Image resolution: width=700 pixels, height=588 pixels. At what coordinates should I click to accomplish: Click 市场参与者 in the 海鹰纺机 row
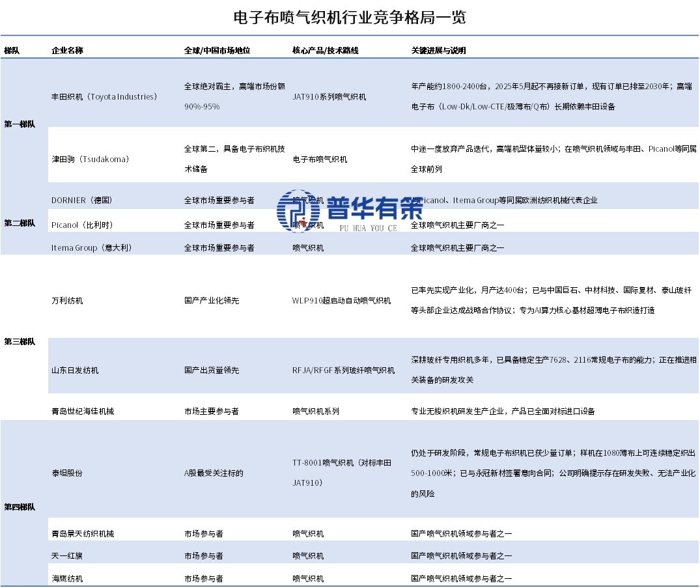click(x=204, y=579)
